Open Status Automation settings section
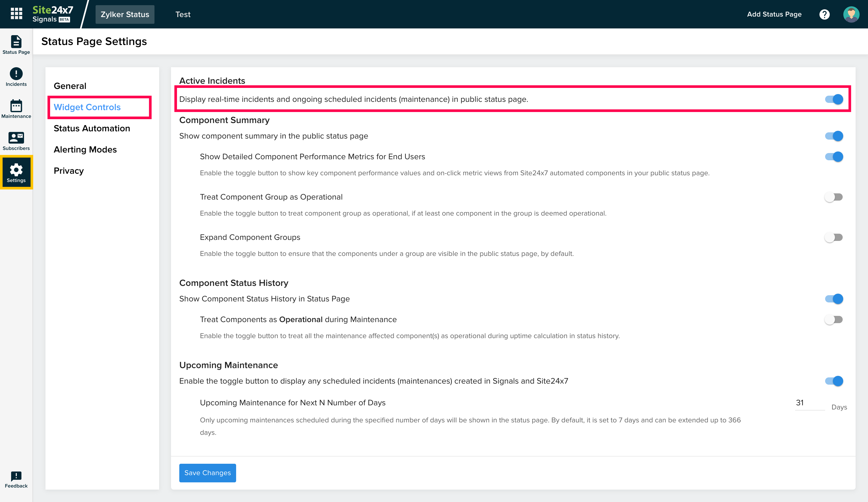This screenshot has width=868, height=502. pyautogui.click(x=92, y=128)
